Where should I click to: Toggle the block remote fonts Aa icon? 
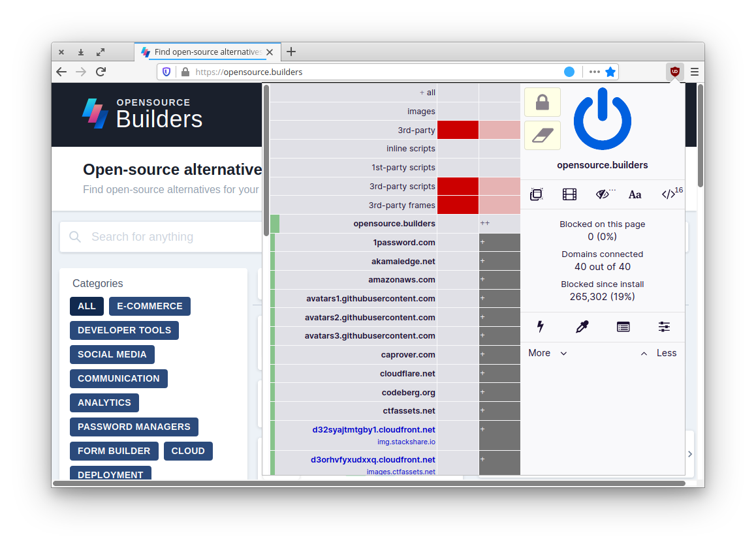click(x=635, y=194)
